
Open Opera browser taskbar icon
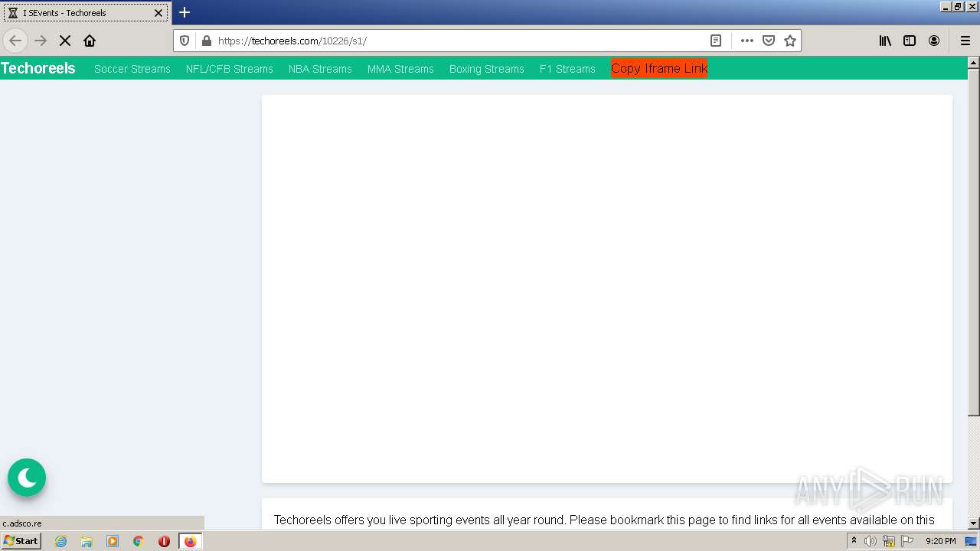pos(164,541)
